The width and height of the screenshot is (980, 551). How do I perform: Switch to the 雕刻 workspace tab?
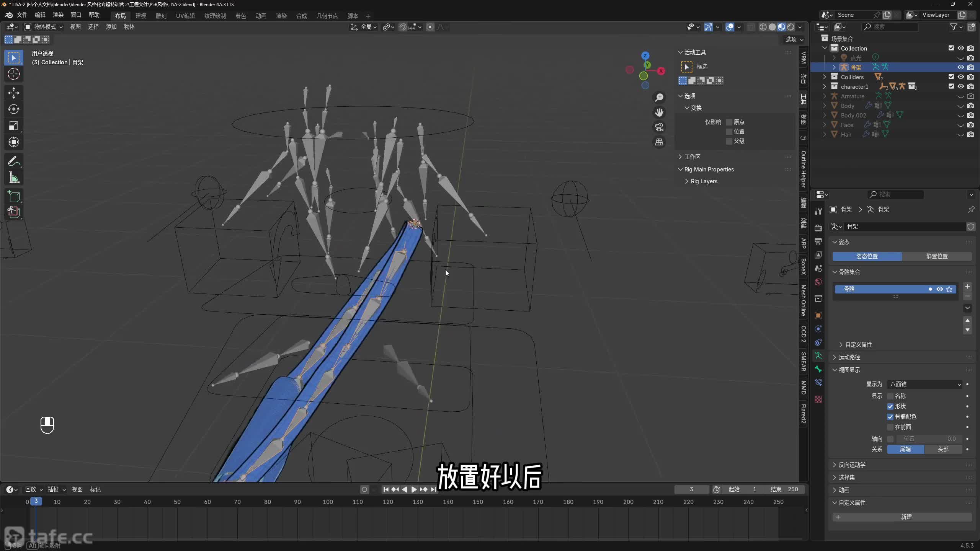point(161,16)
